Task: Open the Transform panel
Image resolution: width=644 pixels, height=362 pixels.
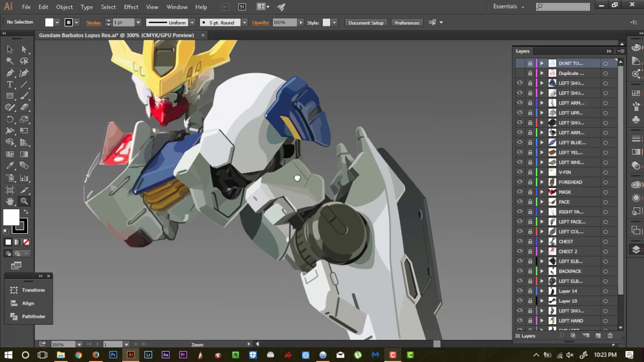Action: [x=29, y=290]
